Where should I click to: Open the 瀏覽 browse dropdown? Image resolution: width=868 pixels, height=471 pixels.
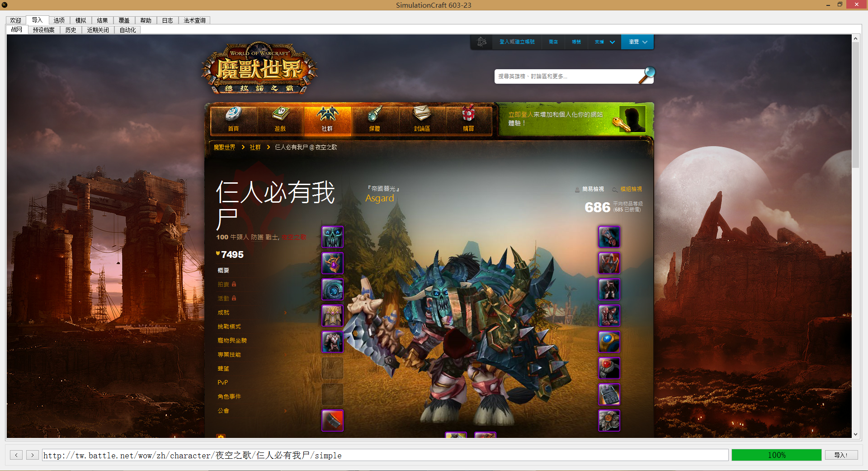tap(637, 42)
